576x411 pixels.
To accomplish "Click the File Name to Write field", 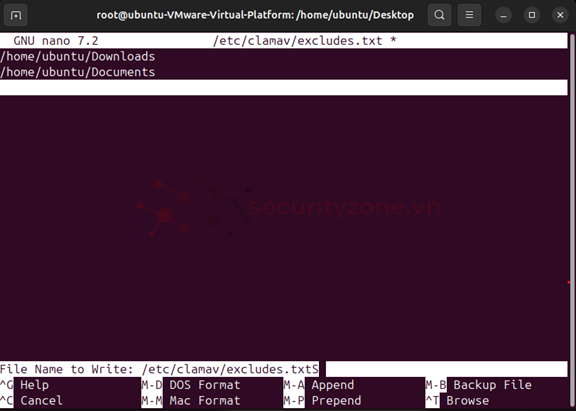I will tap(284, 369).
